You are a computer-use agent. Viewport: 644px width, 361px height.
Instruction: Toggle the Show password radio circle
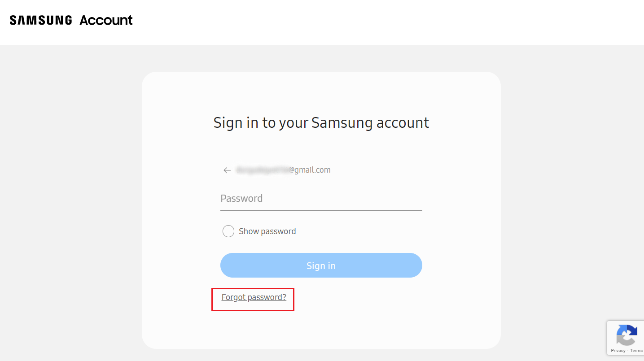click(228, 231)
